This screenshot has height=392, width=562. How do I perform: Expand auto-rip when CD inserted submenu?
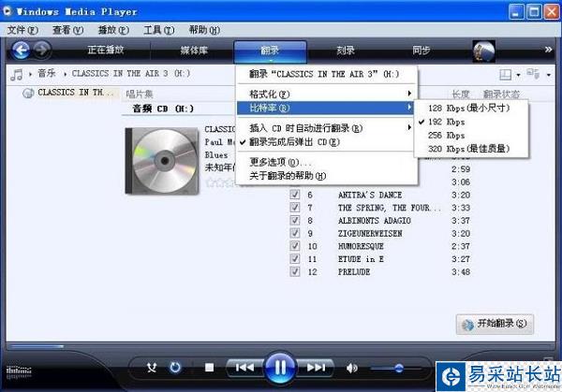tap(327, 128)
